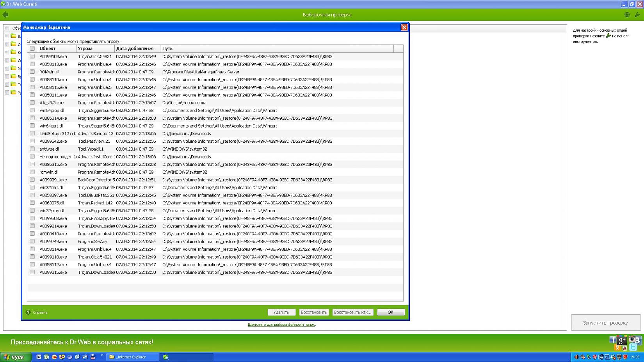The width and height of the screenshot is (644, 362).
Task: Click the date 07.04.2014 22:13:07
Action: (x=136, y=103)
